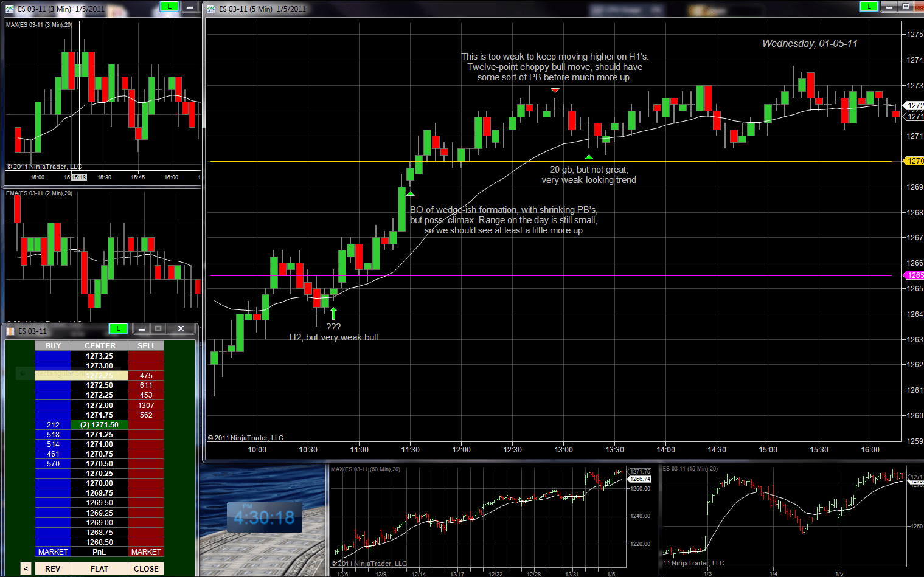Screen dimensions: 924x577
Task: Click the blue MARKET buy button
Action: (52, 551)
